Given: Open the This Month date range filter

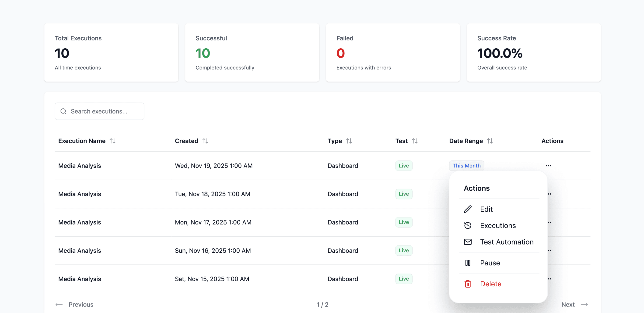Looking at the screenshot, I should click(466, 165).
